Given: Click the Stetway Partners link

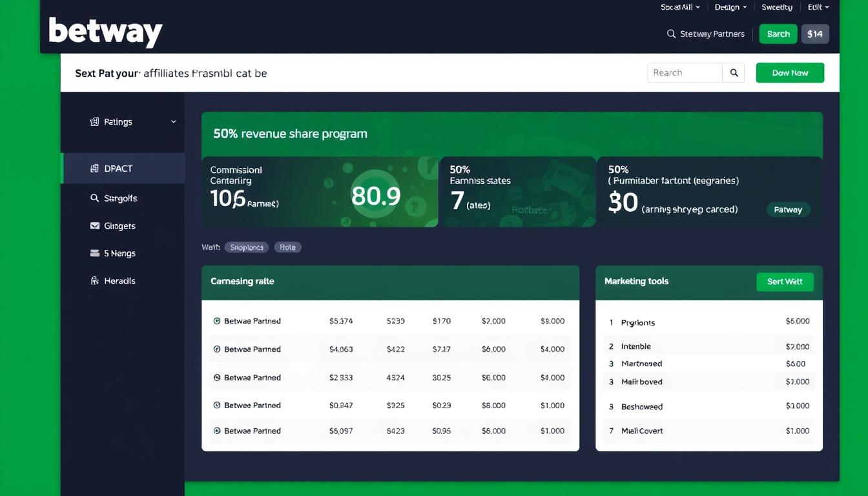Looking at the screenshot, I should (712, 34).
